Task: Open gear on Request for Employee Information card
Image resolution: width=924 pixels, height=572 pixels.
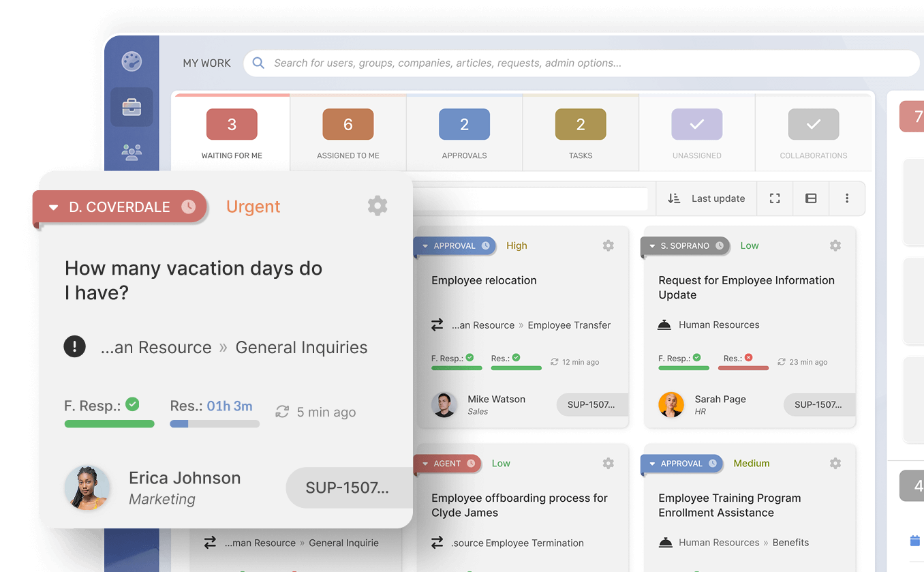Action: [835, 245]
